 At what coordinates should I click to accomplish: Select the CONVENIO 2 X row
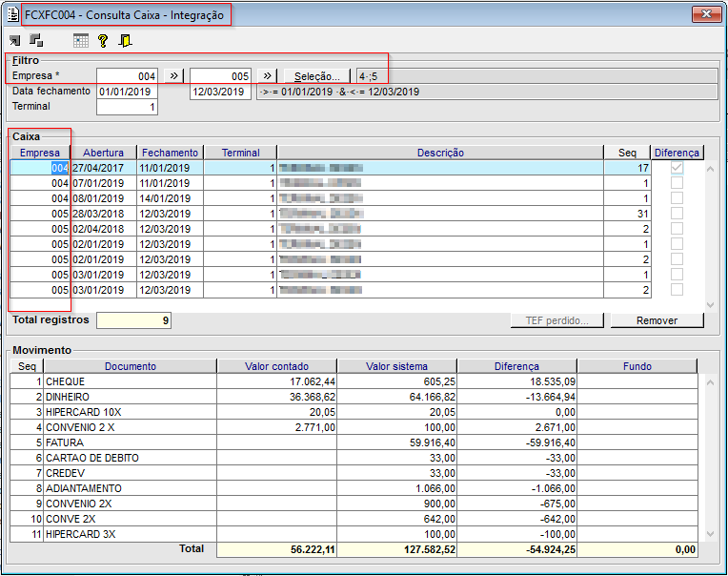coord(354,427)
